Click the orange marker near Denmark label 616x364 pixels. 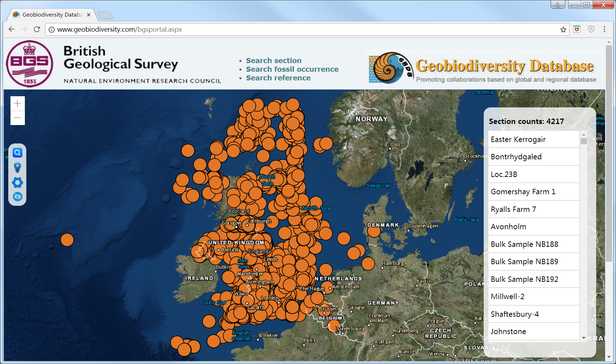click(x=374, y=231)
